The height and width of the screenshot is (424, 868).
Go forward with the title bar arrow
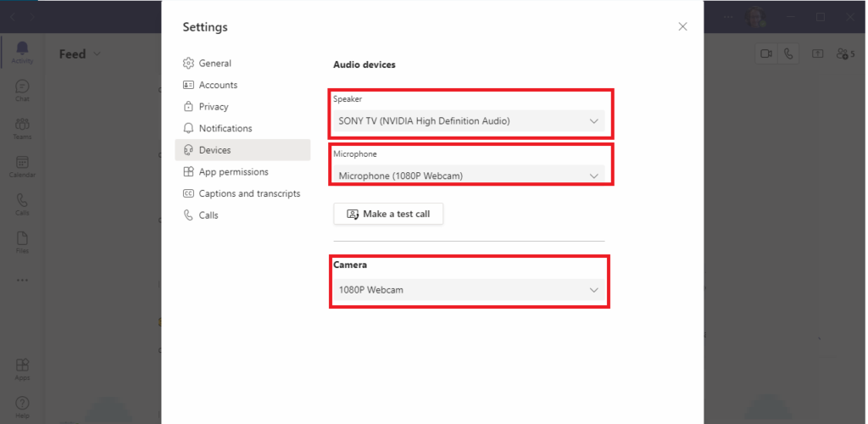(x=32, y=17)
